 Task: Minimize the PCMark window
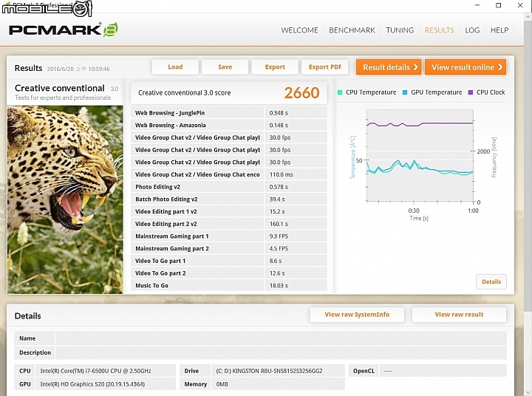[x=477, y=5]
